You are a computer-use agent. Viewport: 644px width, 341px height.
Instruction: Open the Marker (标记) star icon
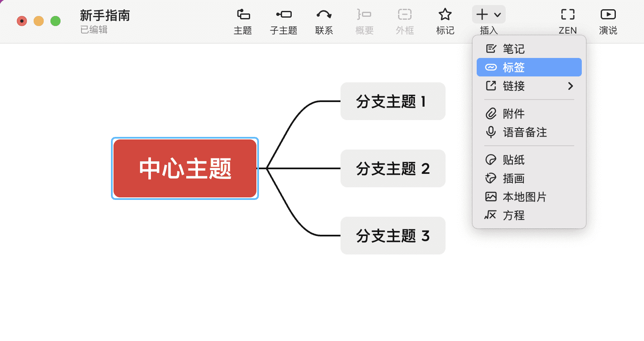tap(445, 15)
